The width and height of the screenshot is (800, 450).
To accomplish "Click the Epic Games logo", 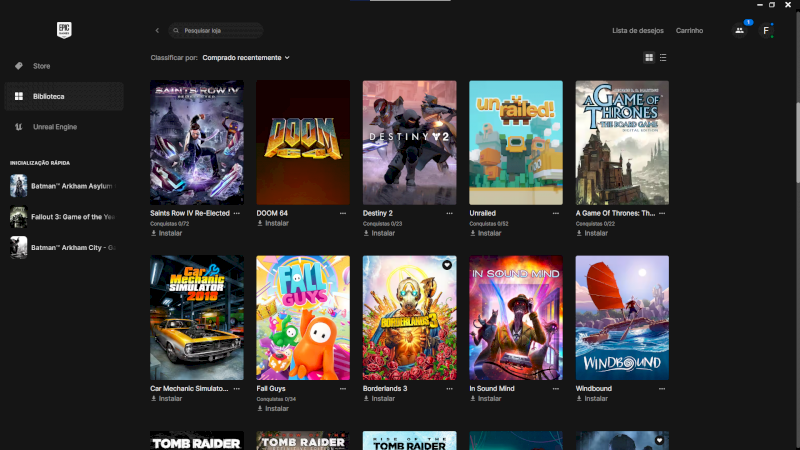I will (x=64, y=30).
